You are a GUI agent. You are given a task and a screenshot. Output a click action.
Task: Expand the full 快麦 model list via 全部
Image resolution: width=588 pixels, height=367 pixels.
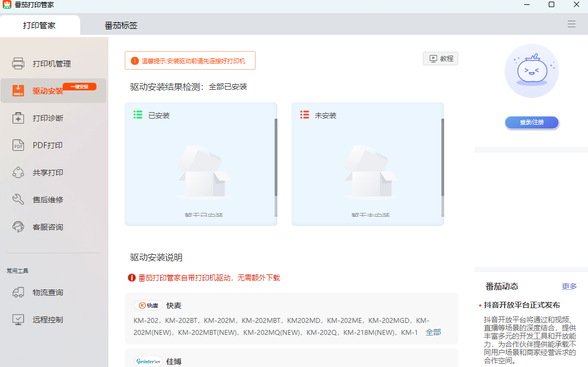[433, 332]
